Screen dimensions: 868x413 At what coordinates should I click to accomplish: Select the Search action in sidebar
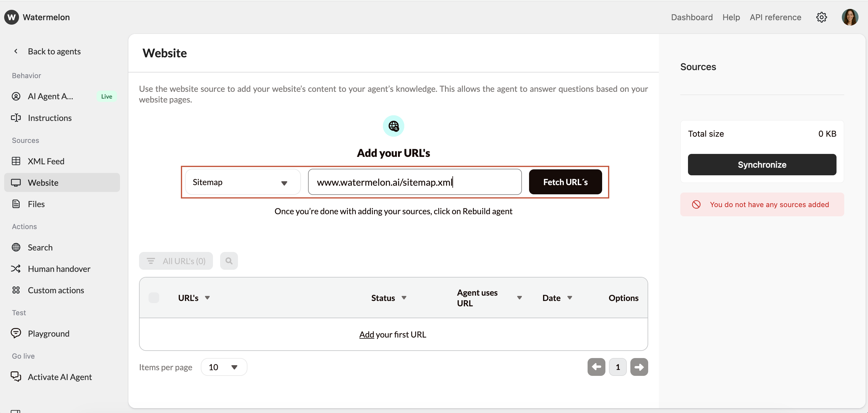tap(40, 247)
